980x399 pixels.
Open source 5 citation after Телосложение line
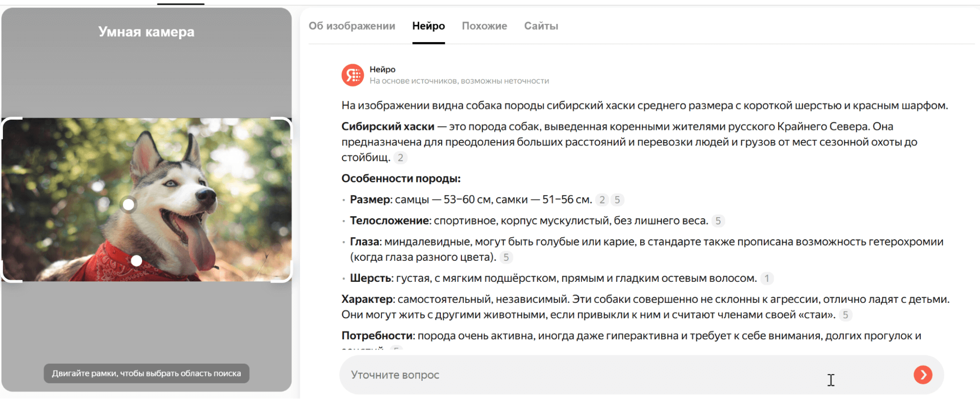[x=718, y=221]
